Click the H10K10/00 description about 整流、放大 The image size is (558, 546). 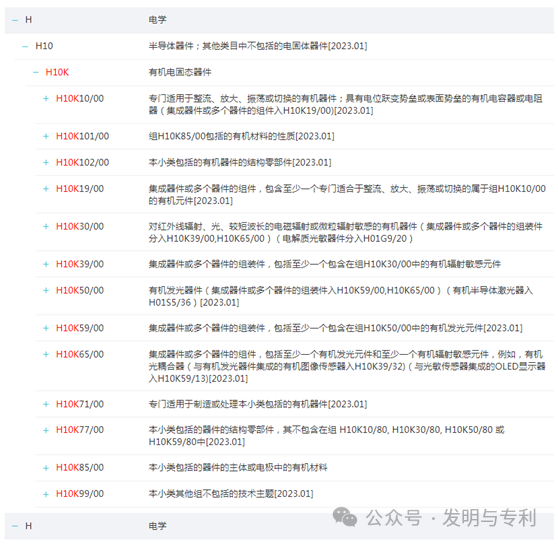coord(346,105)
